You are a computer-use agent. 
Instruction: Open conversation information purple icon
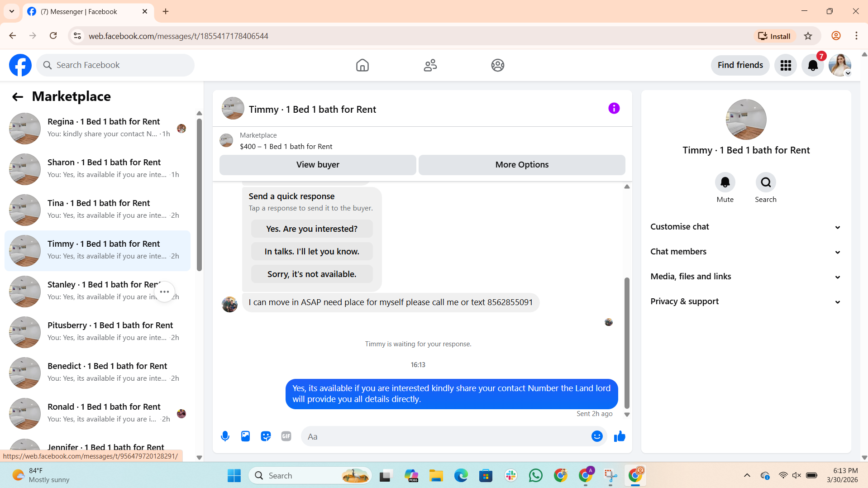pos(614,108)
